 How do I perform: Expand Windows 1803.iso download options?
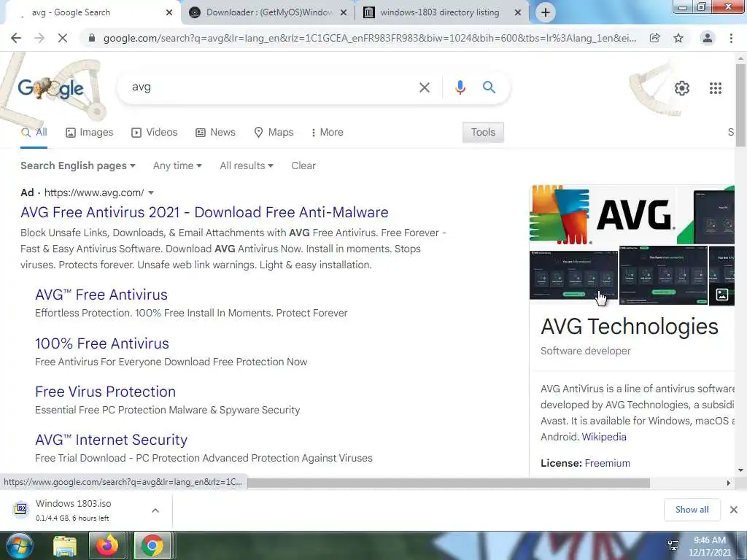coord(155,510)
